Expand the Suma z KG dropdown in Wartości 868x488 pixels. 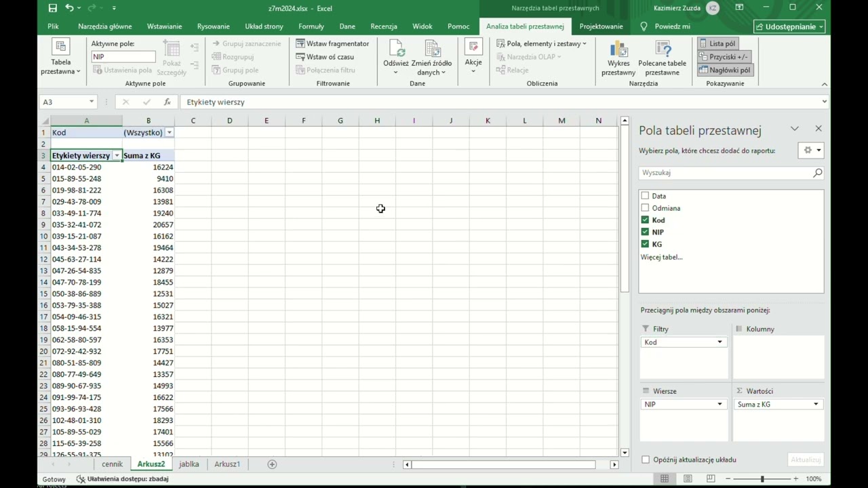tap(816, 405)
